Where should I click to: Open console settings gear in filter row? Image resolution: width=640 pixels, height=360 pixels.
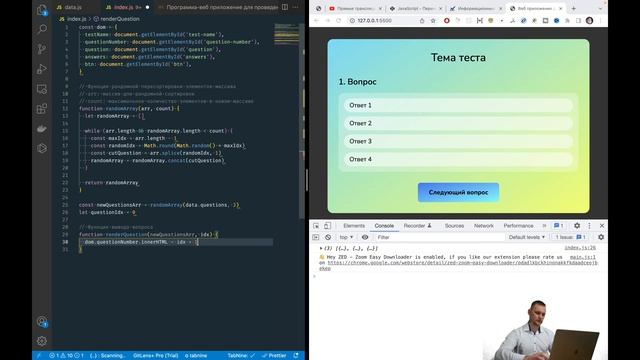coord(601,237)
